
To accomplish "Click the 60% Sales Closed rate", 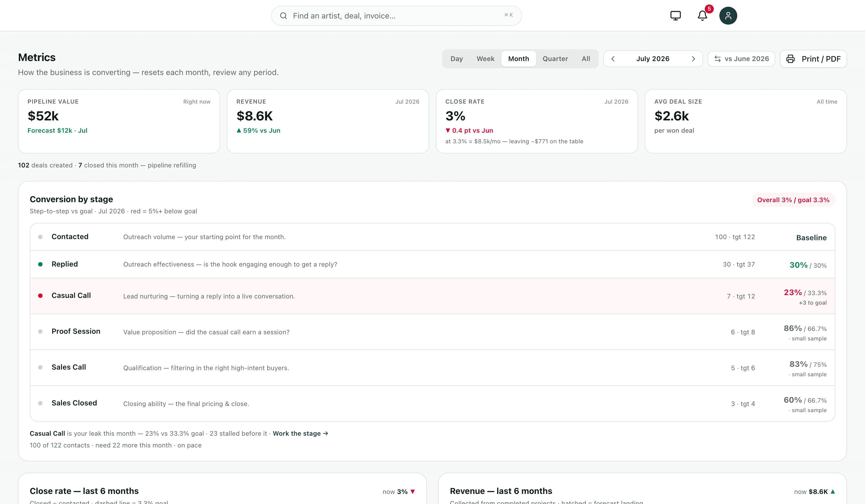I will coord(792,400).
